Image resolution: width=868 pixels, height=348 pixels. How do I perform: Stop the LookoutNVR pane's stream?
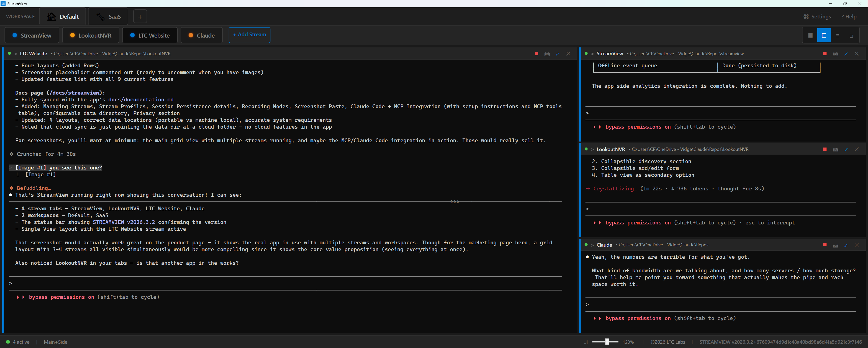825,149
